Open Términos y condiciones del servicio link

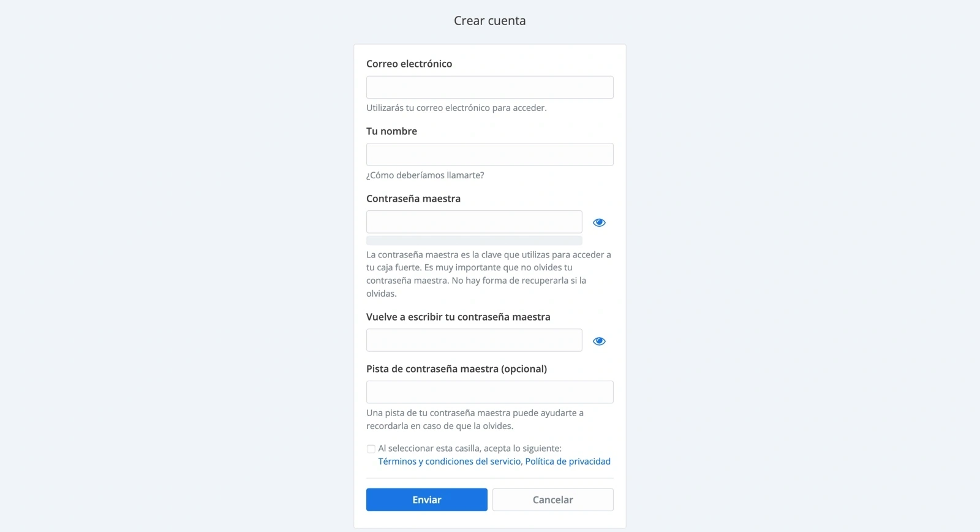(x=449, y=462)
